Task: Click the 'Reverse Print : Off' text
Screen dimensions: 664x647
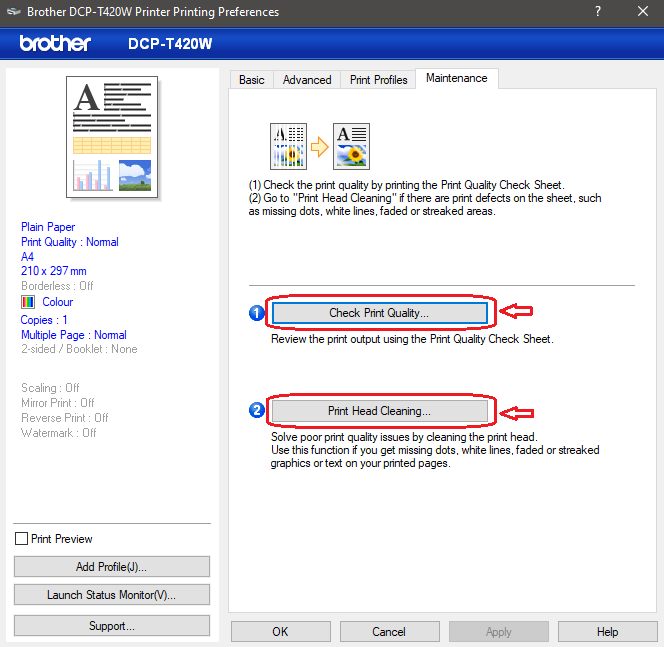Action: coord(64,418)
